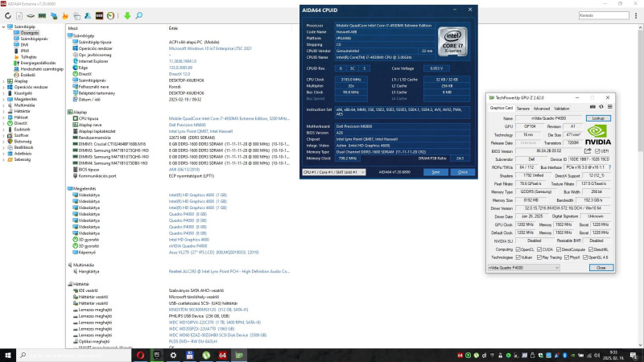Open the OSD panel icon in toolbar
The image size is (644, 362).
[x=99, y=15]
